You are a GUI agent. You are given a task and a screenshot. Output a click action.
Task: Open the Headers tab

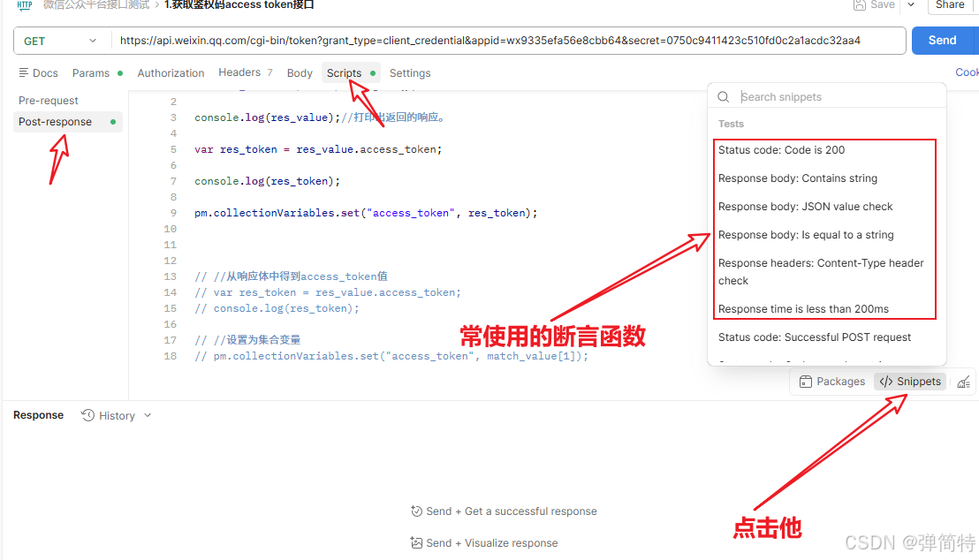pos(246,72)
